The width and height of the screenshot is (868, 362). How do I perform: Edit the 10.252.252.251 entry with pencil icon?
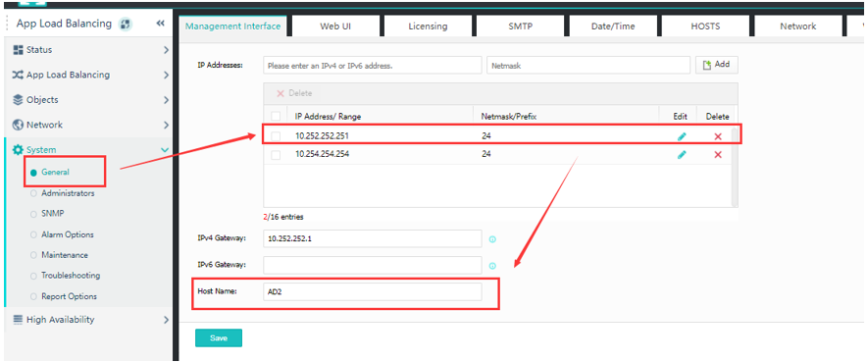pyautogui.click(x=682, y=136)
